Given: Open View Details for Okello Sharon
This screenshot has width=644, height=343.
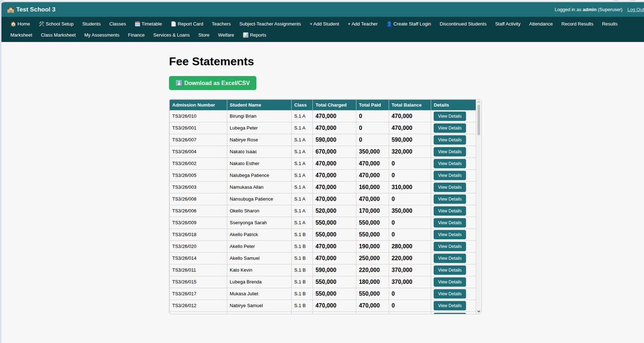Looking at the screenshot, I should click(450, 211).
